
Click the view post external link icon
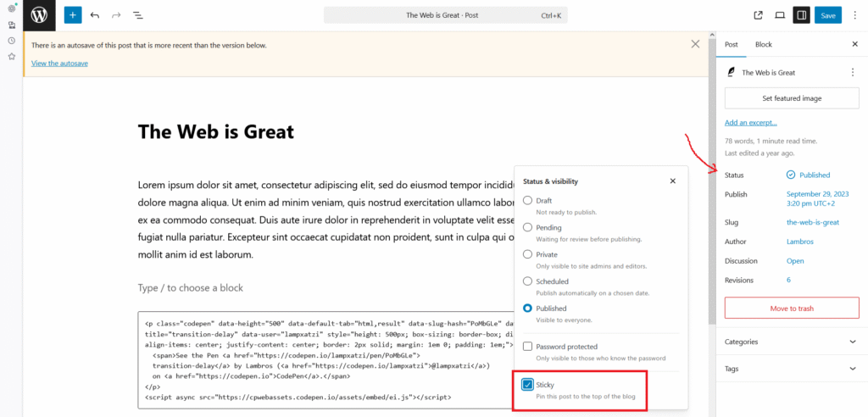point(758,15)
